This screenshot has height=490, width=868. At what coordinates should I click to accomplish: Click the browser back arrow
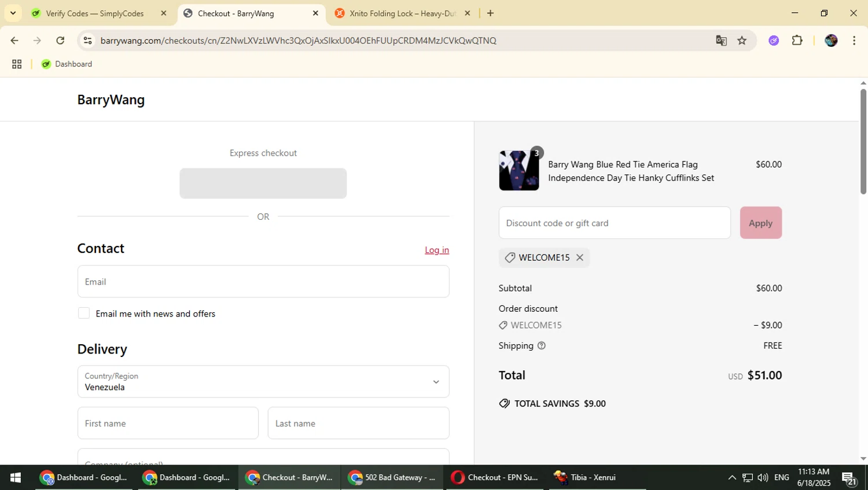[14, 40]
